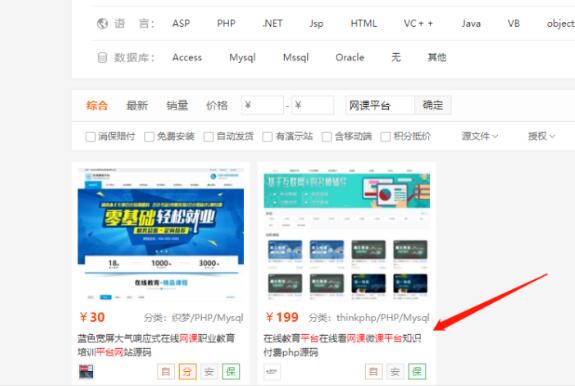Screen dimensions: 575x386
Task: Open the ¥199 online education product thumbnail
Action: [347, 235]
